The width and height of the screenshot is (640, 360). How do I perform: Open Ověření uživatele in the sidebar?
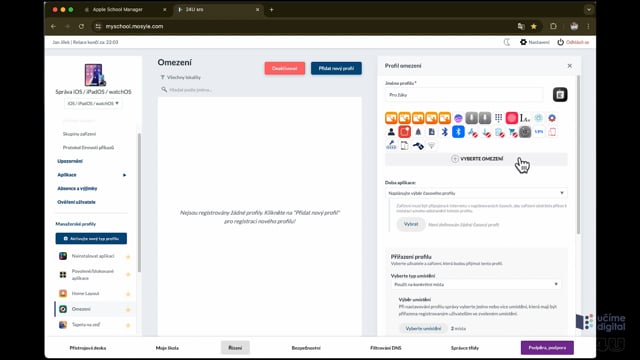click(76, 202)
